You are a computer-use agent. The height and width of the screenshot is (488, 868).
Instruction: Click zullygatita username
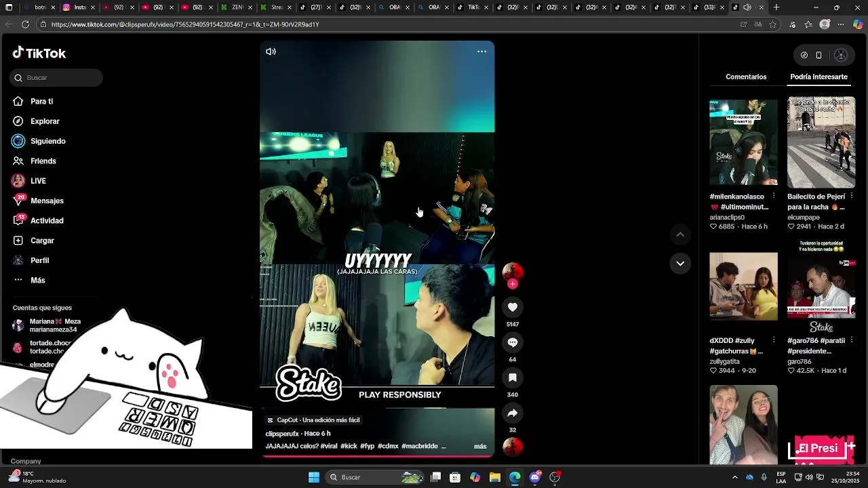click(724, 362)
